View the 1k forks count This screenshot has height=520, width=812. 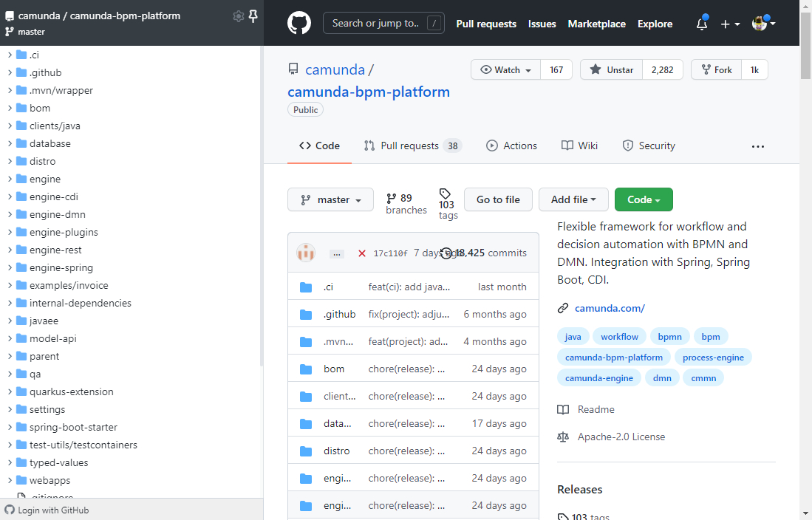754,70
